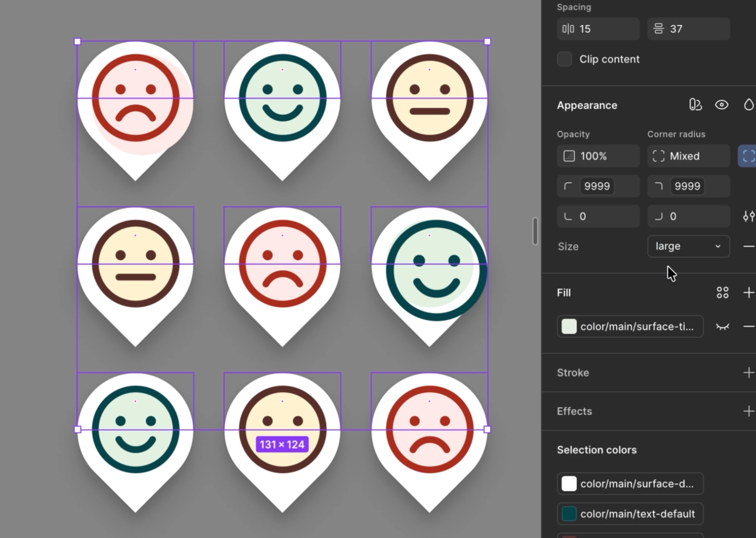Add an effect with the plus icon
Screen dimensions: 756x538
pyautogui.click(x=749, y=412)
